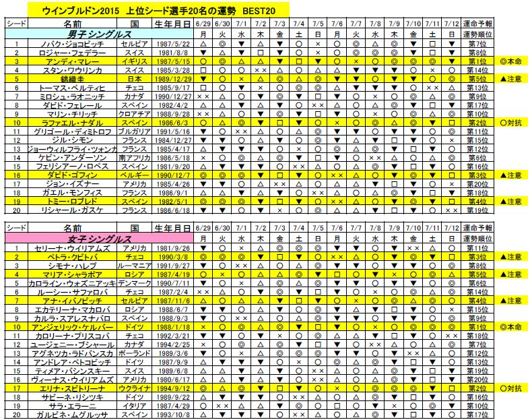Click the ペトラ・クビトバ name cell

tap(73, 257)
